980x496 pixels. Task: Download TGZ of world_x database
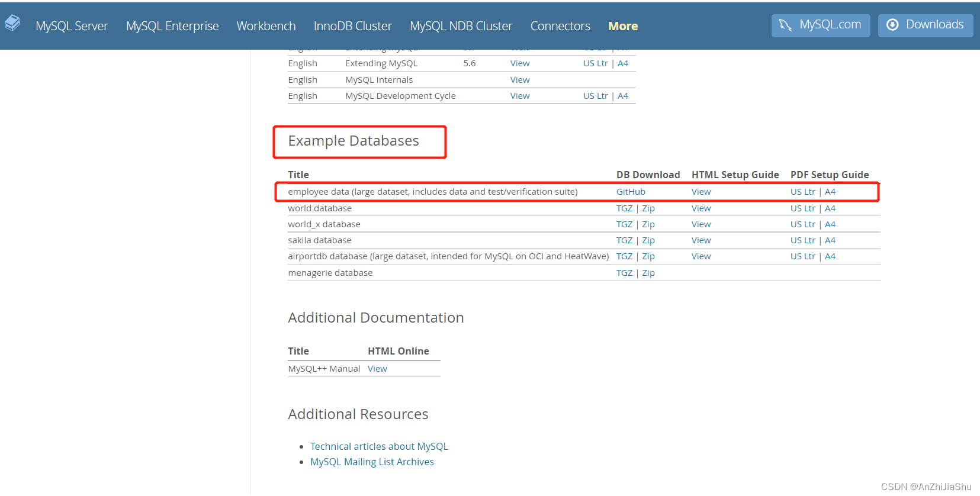pos(624,224)
